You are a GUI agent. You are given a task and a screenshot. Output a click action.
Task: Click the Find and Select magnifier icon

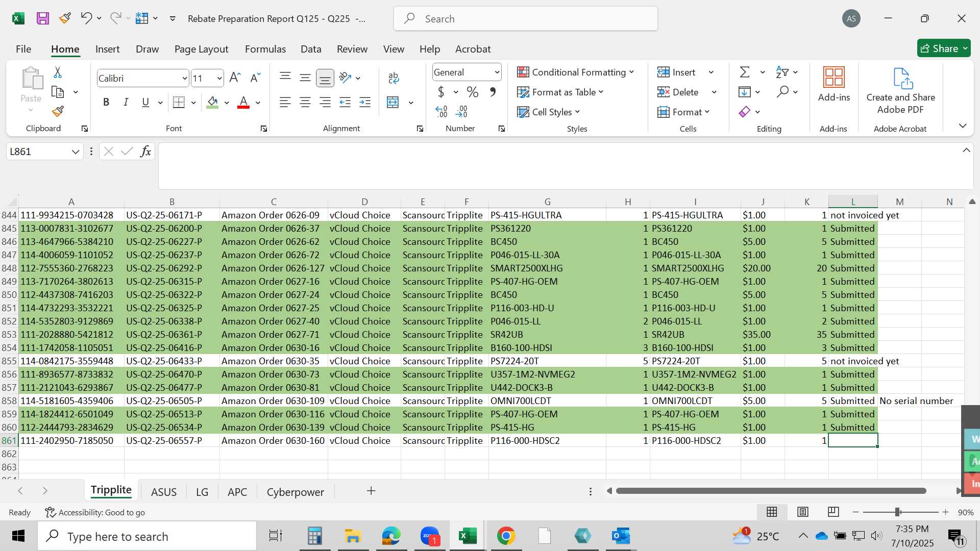pos(782,92)
